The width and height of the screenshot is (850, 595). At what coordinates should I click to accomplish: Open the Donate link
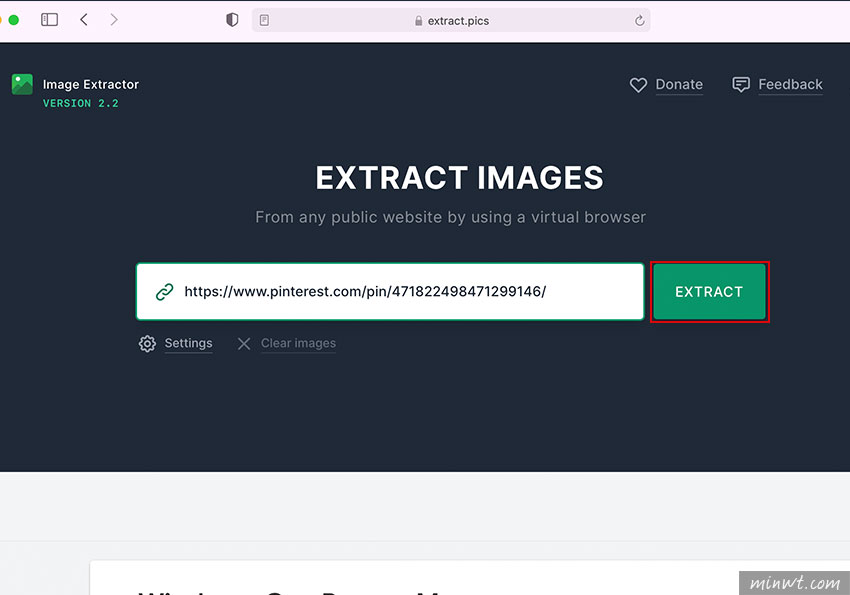coord(679,85)
